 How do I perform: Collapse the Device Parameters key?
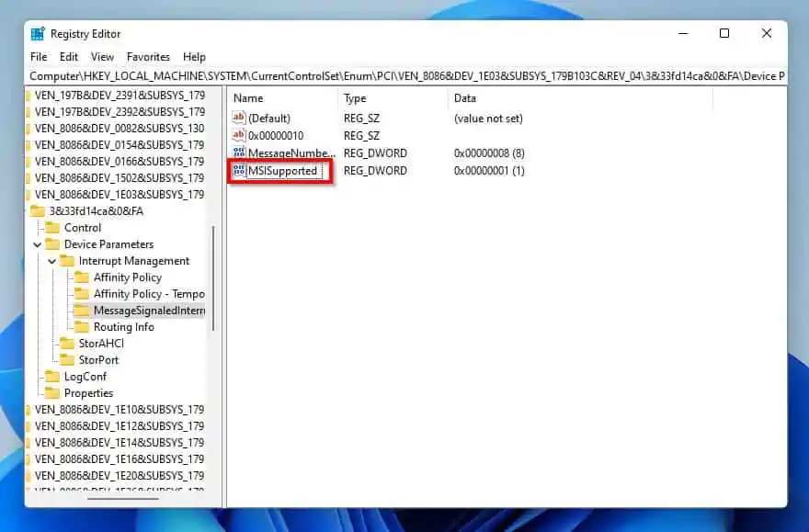[38, 244]
